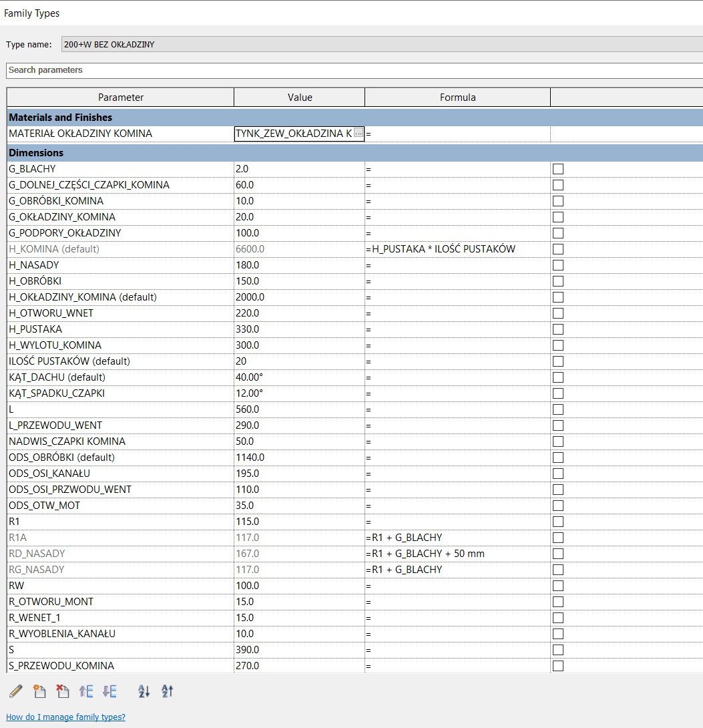Collapse the Materials and Finishes group
Screen dimensions: 703x728
(60, 118)
